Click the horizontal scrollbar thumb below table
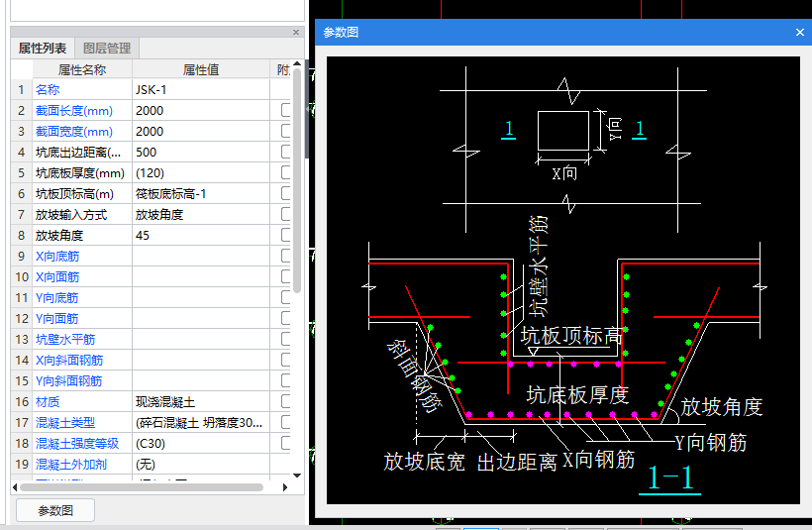The height and width of the screenshot is (530, 812). [x=142, y=487]
